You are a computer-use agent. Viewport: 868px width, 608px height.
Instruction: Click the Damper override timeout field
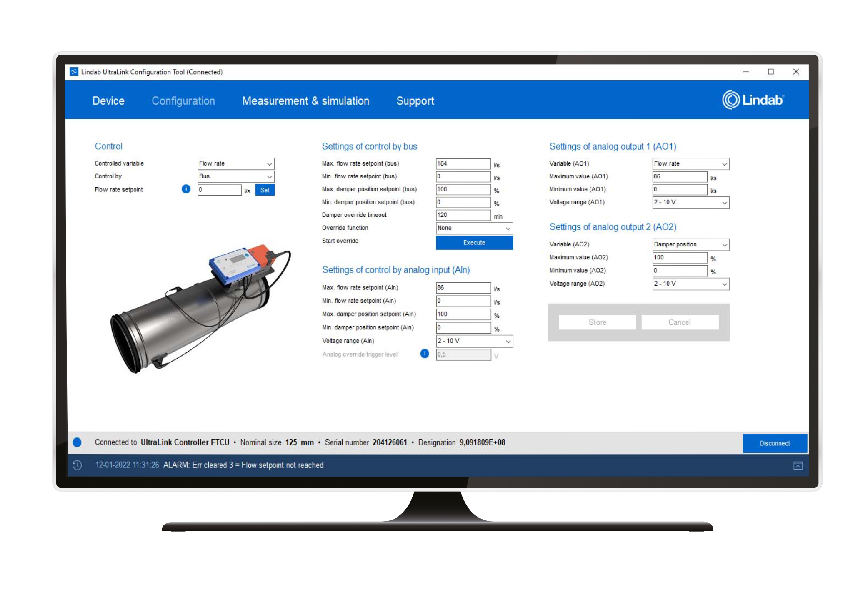[x=463, y=215]
